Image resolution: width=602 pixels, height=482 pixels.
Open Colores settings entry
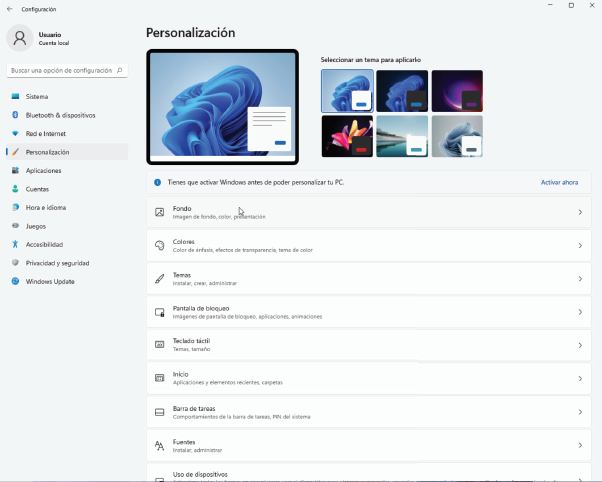tap(369, 245)
